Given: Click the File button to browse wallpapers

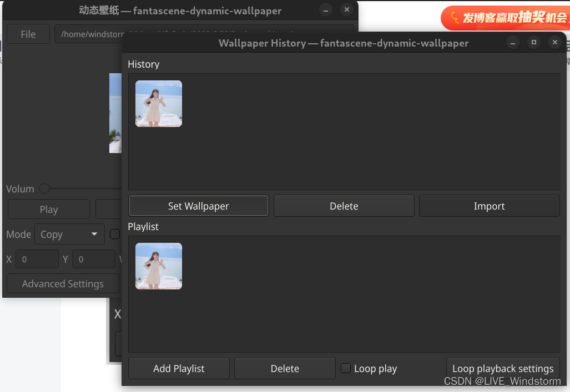Looking at the screenshot, I should 28,33.
